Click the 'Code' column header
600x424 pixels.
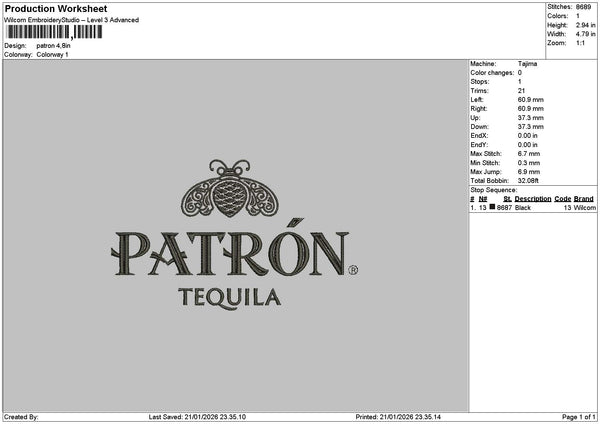pyautogui.click(x=562, y=199)
